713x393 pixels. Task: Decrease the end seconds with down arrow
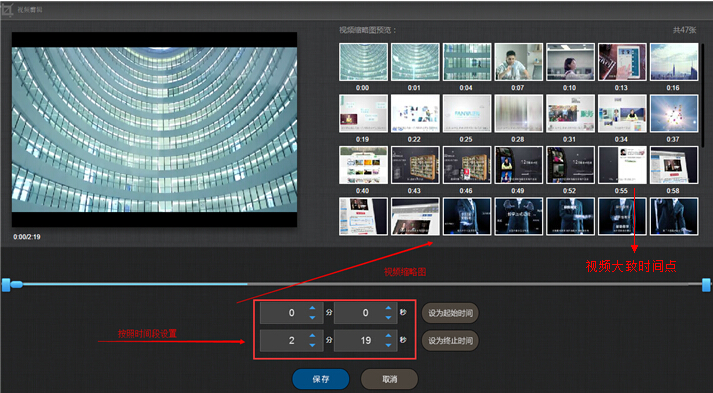pyautogui.click(x=388, y=345)
